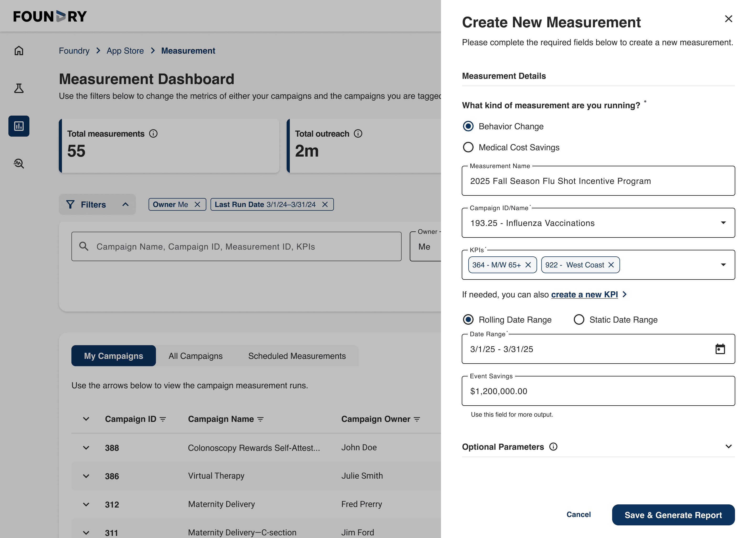Open the lab flask sidebar icon

pyautogui.click(x=19, y=89)
